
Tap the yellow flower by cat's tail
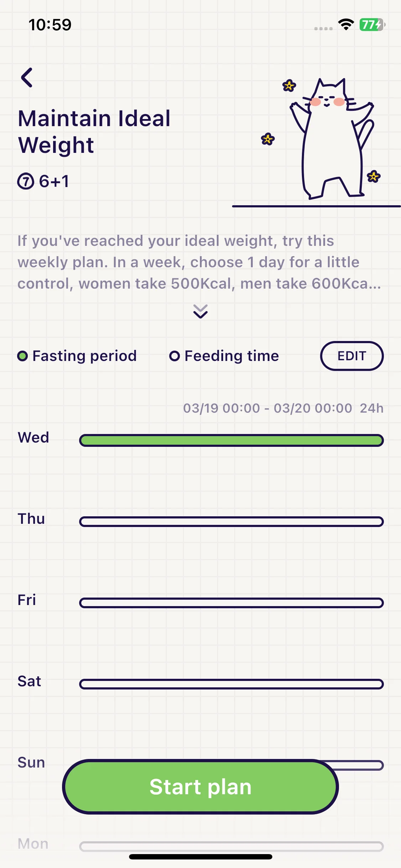[x=374, y=176]
